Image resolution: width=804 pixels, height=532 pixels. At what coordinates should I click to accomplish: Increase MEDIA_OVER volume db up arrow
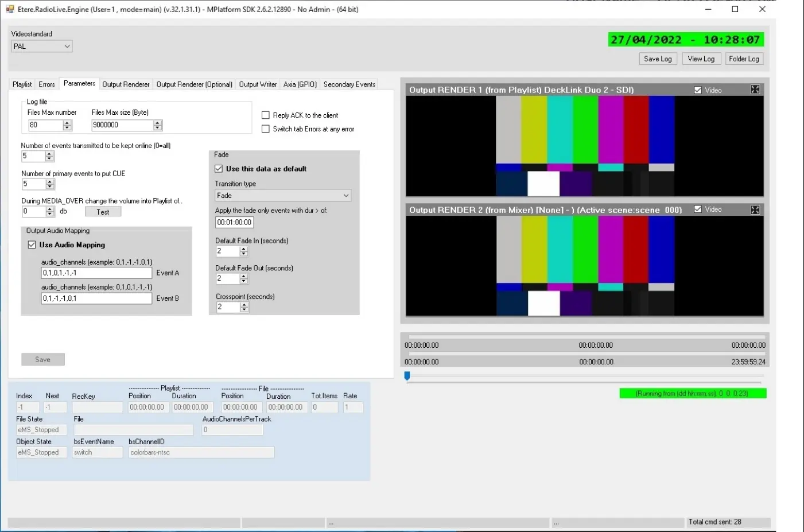[51, 209]
